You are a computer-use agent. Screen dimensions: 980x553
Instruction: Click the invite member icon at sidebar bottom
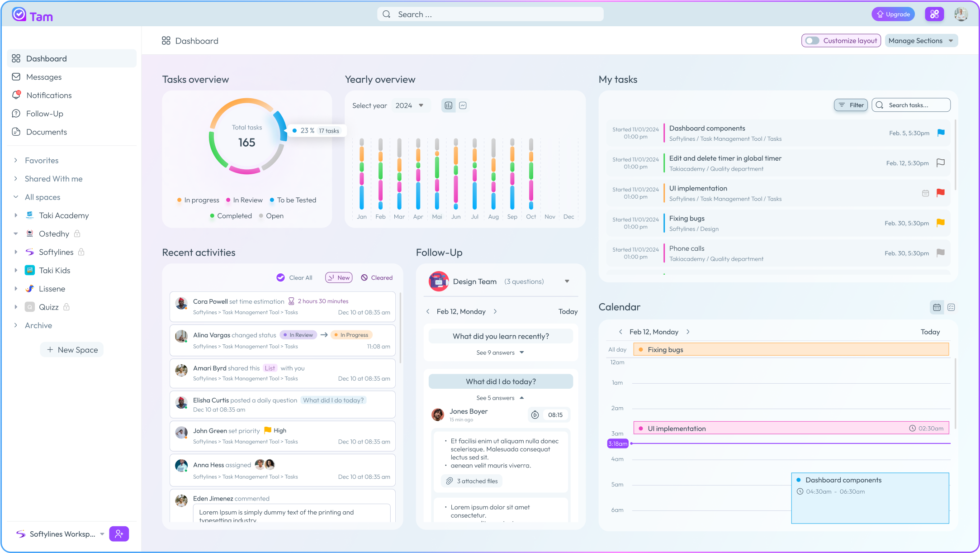click(x=119, y=534)
